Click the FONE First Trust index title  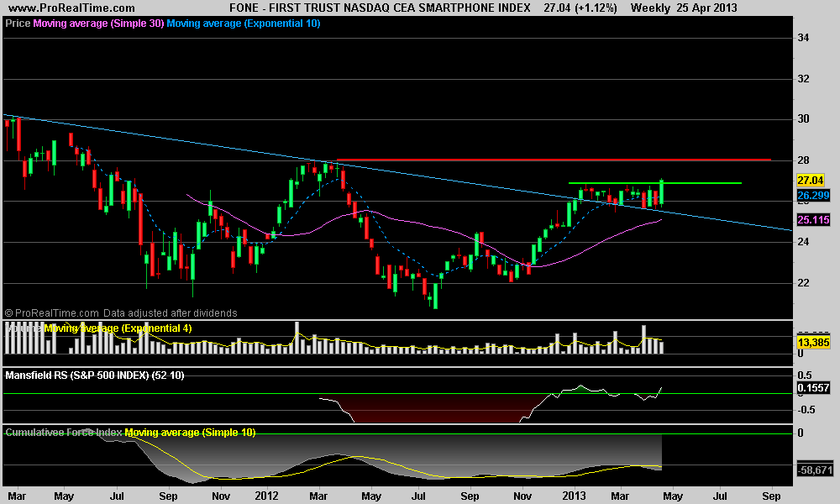pyautogui.click(x=380, y=8)
